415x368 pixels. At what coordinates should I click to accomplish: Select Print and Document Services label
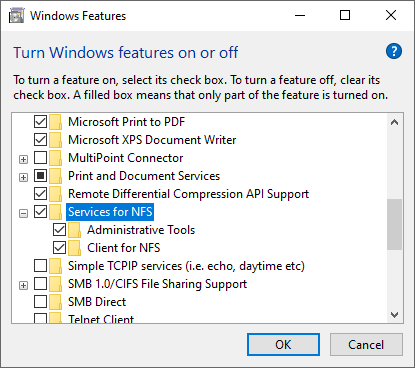point(144,176)
